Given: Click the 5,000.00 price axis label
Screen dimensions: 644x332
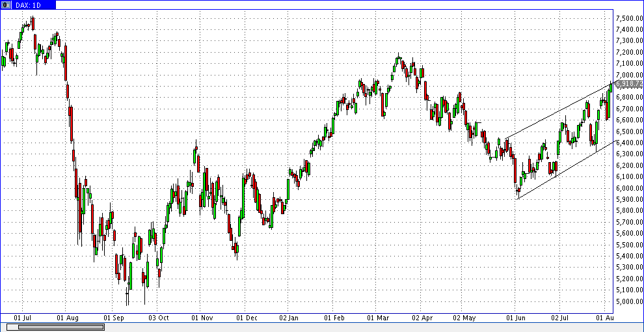Looking at the screenshot, I should (x=629, y=301).
